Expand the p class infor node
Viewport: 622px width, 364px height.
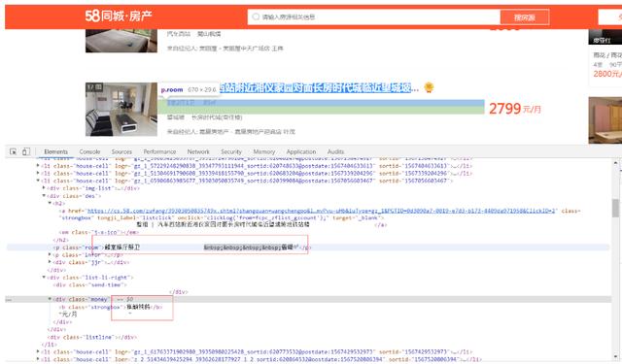(x=50, y=254)
